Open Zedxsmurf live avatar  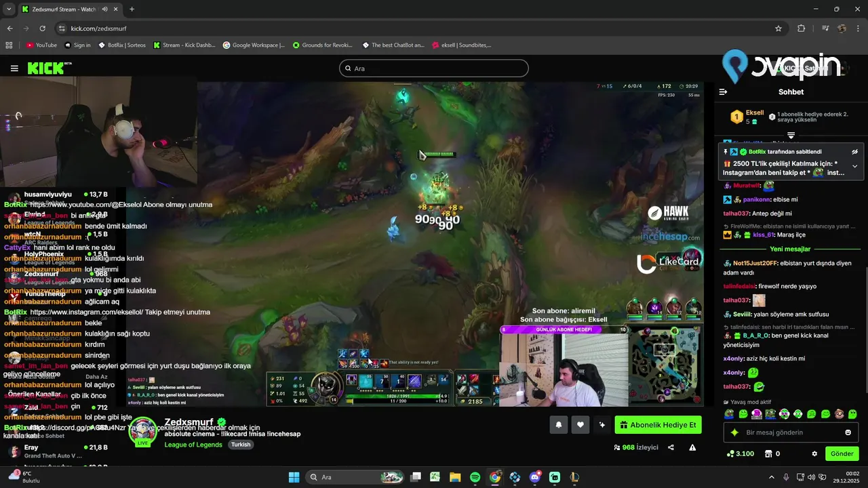click(x=142, y=430)
